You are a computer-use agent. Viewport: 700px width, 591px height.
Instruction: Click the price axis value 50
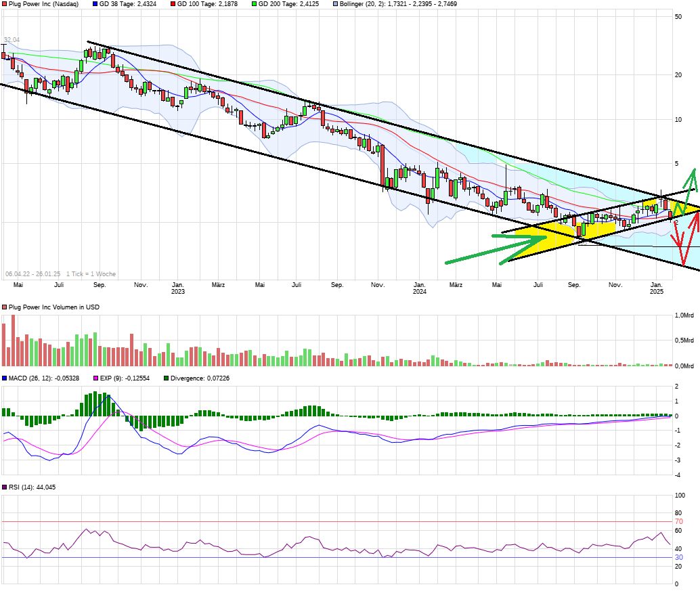pos(678,16)
